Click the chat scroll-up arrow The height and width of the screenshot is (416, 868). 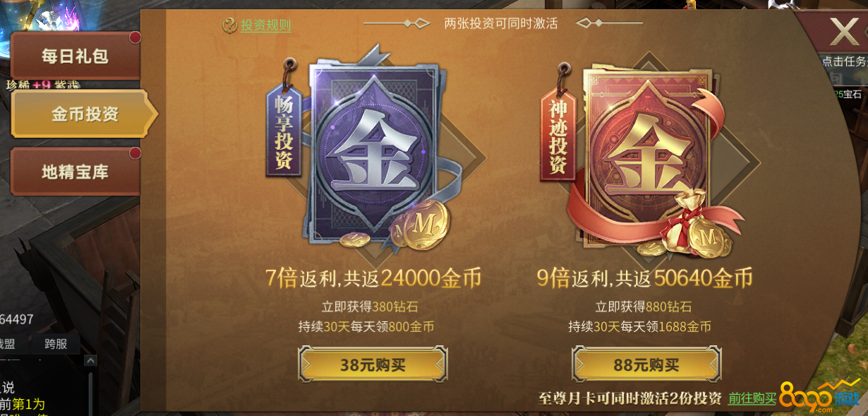[x=90, y=361]
